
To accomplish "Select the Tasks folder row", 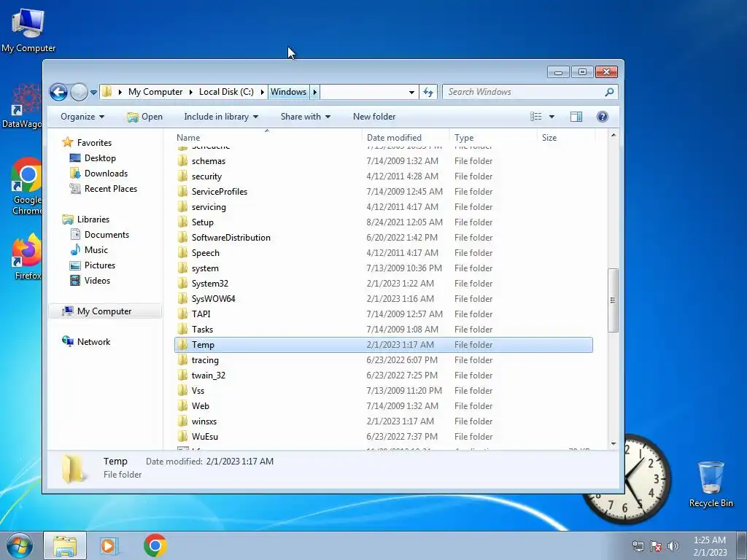I will [x=384, y=330].
